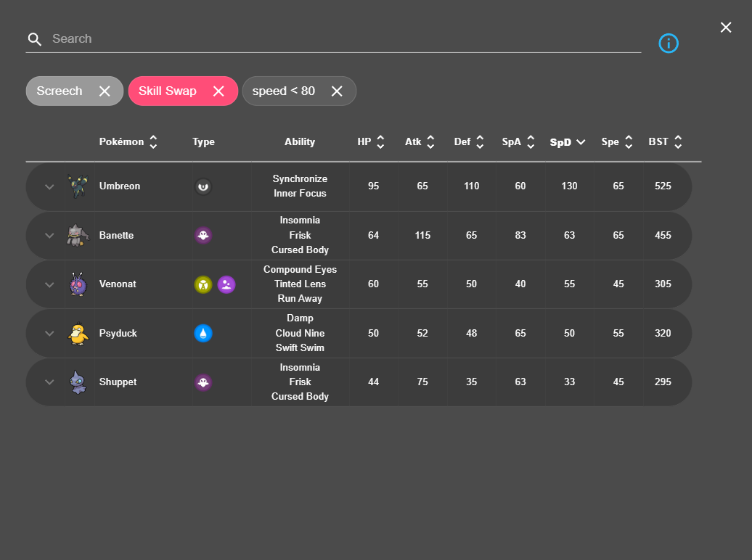752x560 pixels.
Task: Click Banette's Atk value 115
Action: coord(422,236)
